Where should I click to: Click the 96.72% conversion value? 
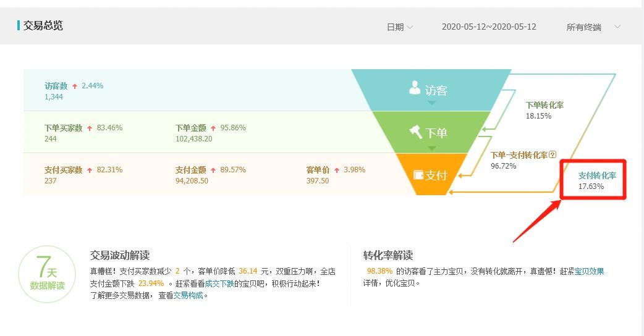[x=504, y=166]
